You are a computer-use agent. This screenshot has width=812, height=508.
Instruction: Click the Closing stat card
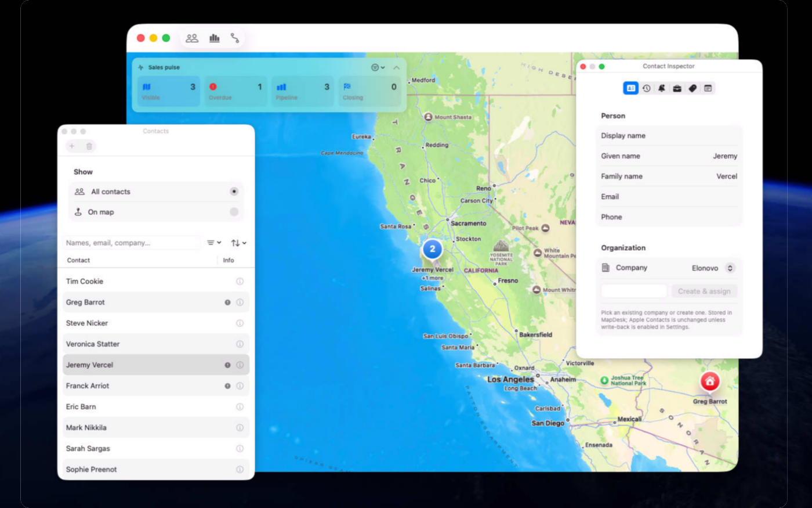point(370,91)
